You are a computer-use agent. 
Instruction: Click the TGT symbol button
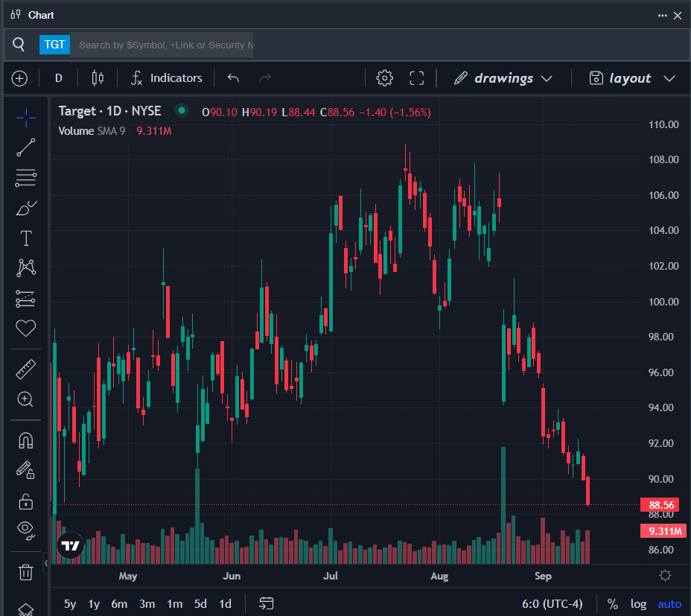click(54, 45)
